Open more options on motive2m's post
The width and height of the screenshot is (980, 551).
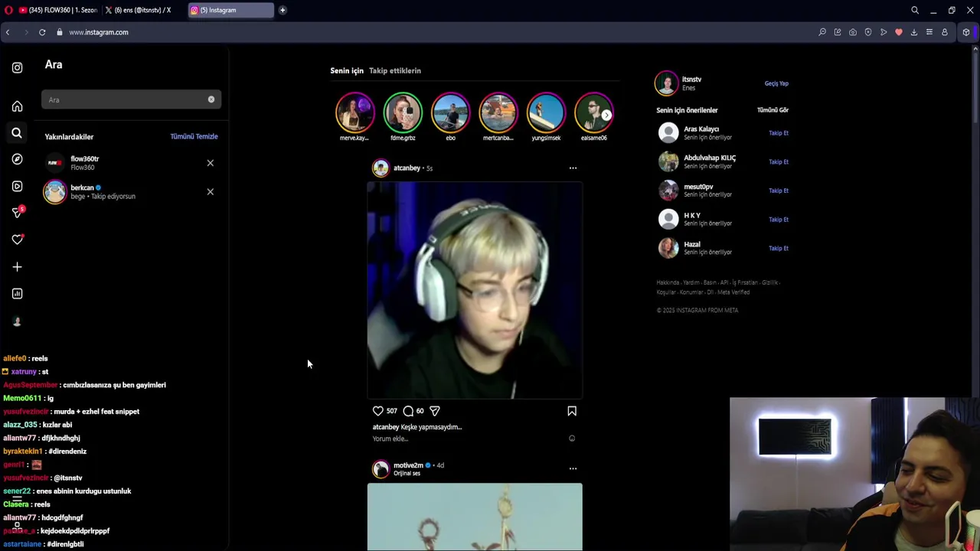(573, 468)
